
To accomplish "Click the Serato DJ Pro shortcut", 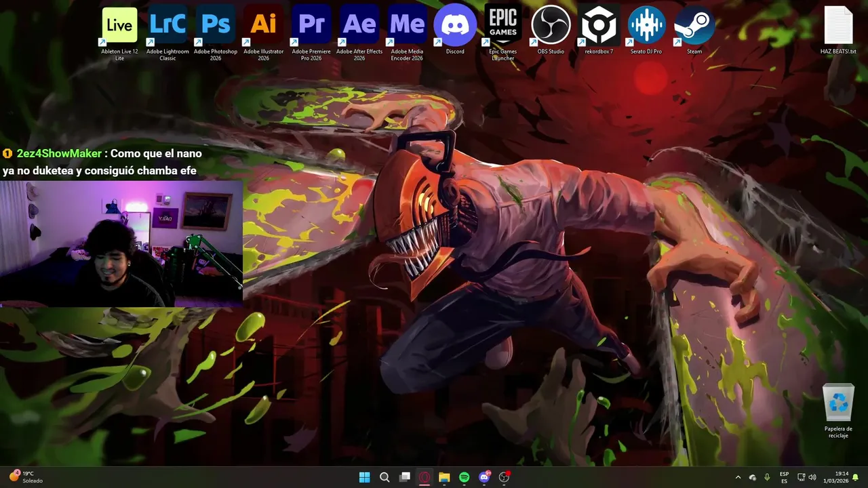I will [x=646, y=30].
